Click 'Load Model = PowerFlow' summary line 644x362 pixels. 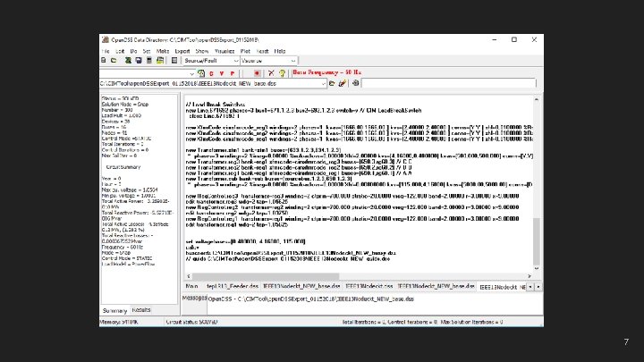pos(128,265)
